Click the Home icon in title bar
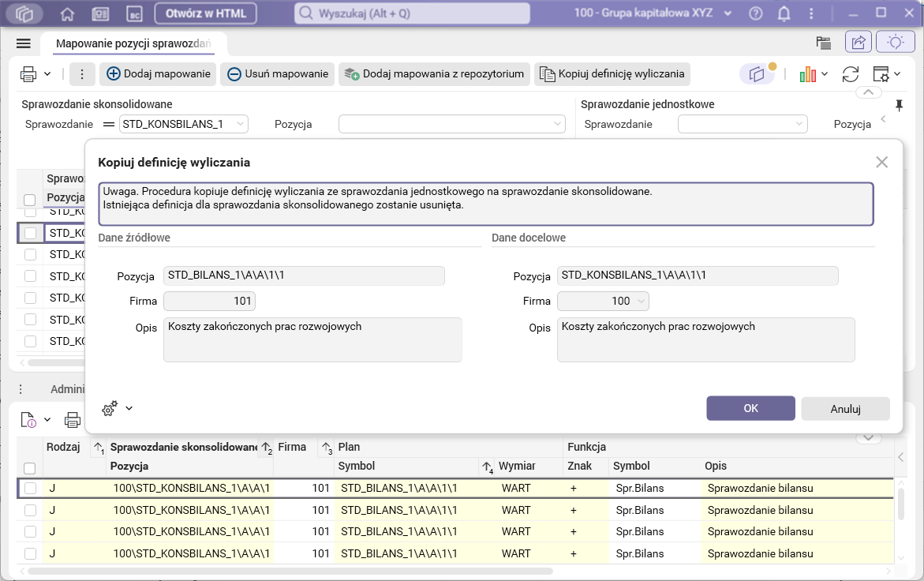 click(67, 13)
